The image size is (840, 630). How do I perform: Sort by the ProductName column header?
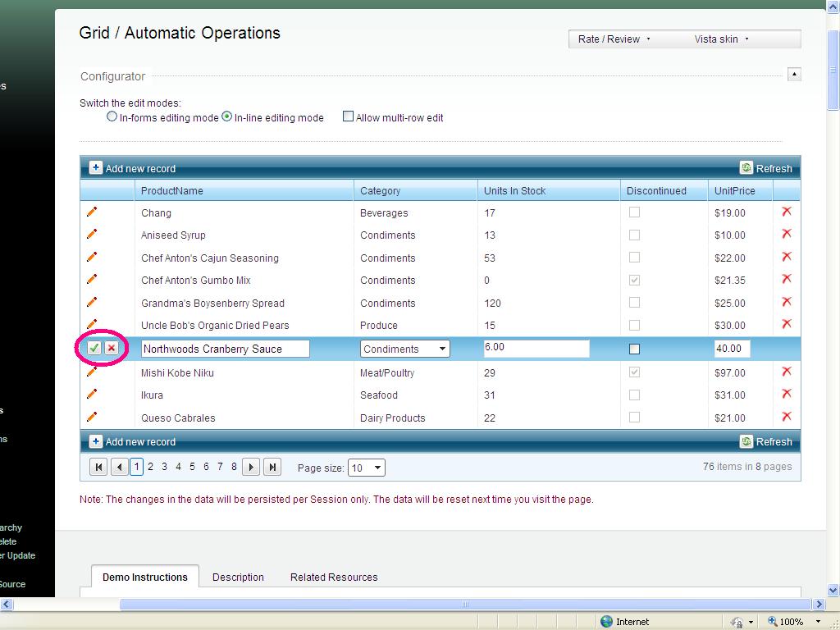pyautogui.click(x=172, y=191)
